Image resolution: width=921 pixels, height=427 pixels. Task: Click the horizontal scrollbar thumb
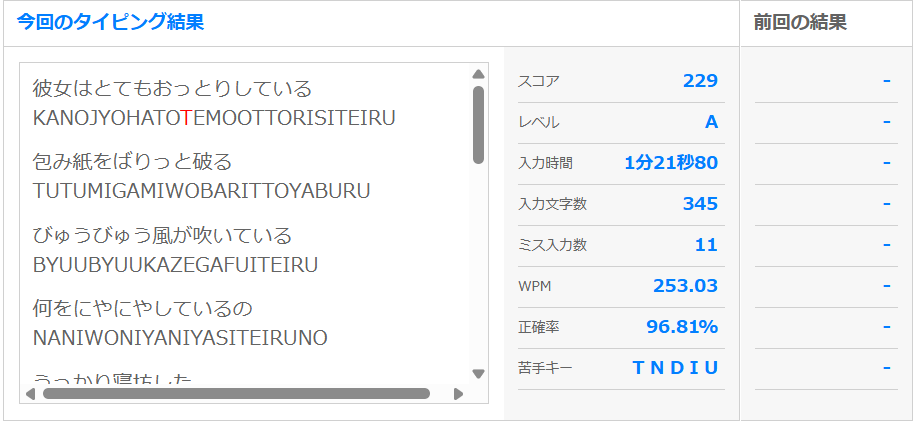tap(236, 394)
